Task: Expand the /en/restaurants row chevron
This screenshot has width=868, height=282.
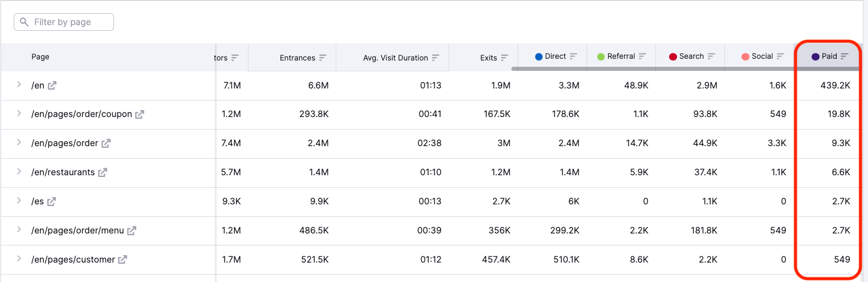Action: point(19,172)
